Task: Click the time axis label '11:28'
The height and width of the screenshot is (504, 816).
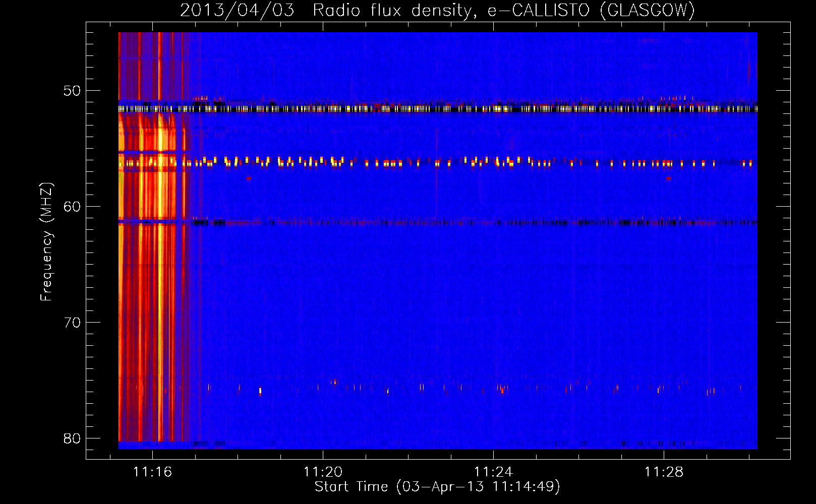Action: click(x=664, y=472)
